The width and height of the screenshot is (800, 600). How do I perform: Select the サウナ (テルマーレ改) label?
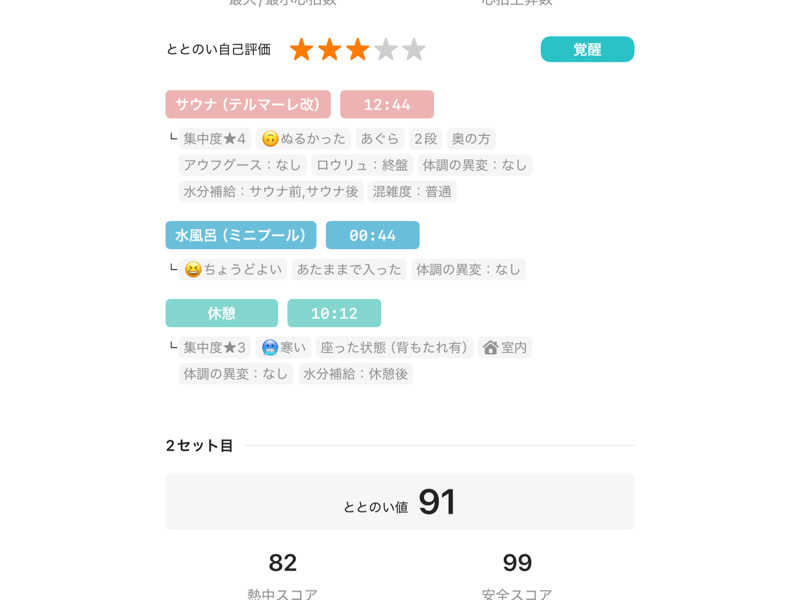[248, 105]
